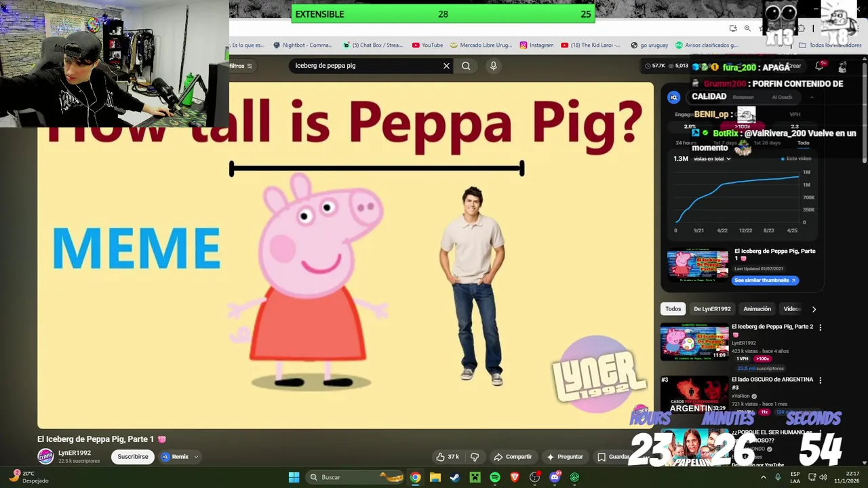Viewport: 868px width, 488px height.
Task: Open the go uruguay bookmark
Action: tap(649, 45)
